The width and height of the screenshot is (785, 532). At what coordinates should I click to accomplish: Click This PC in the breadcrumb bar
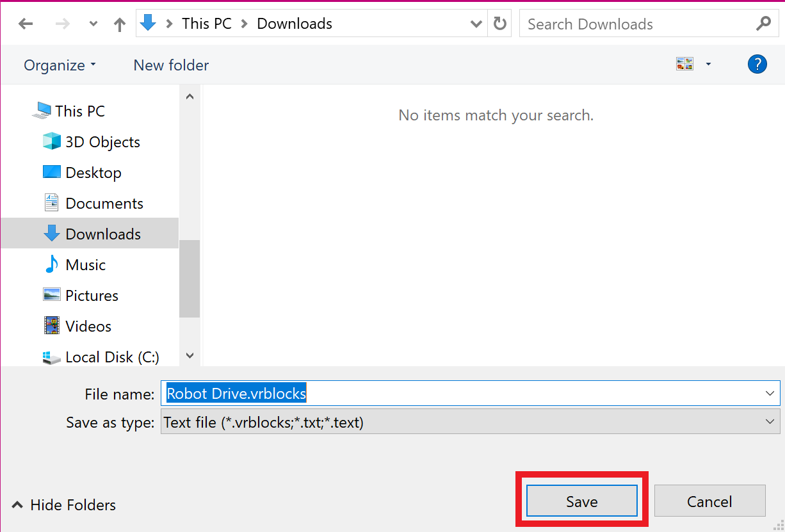tap(206, 23)
